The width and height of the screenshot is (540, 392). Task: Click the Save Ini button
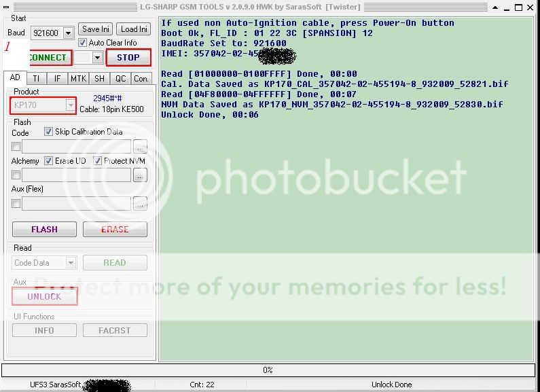coord(95,29)
